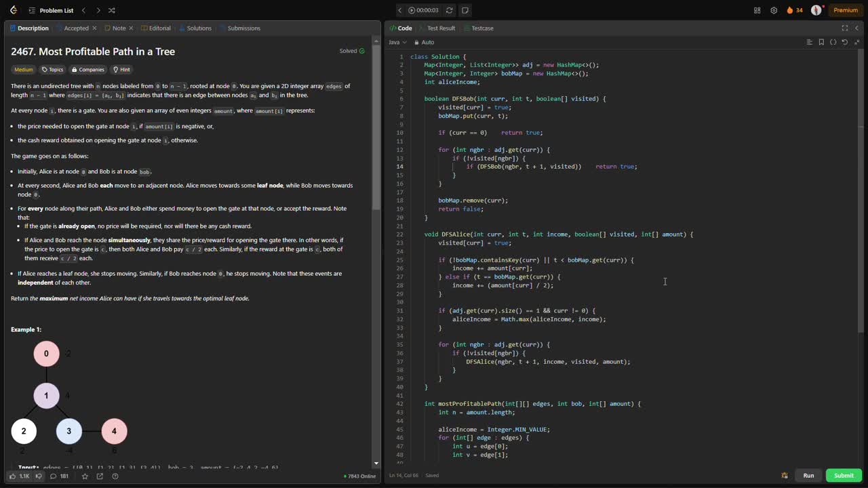Dislike the problem with thumbs down

pos(39,476)
